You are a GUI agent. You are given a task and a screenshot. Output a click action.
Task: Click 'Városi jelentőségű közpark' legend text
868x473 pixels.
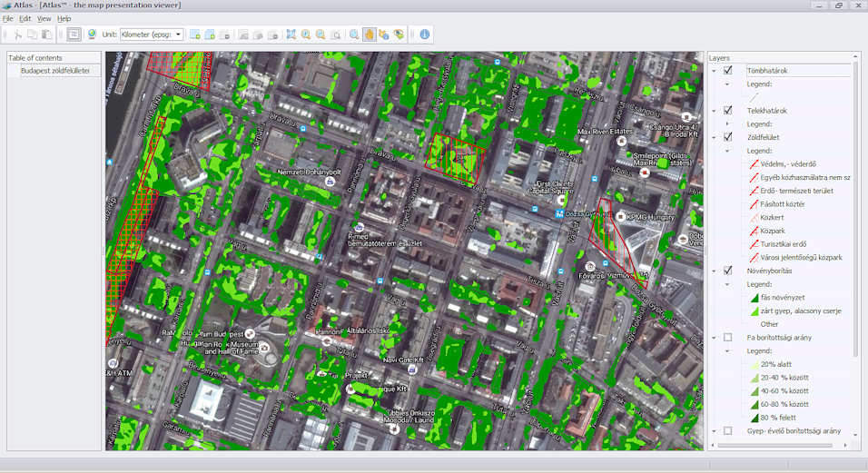click(x=802, y=257)
